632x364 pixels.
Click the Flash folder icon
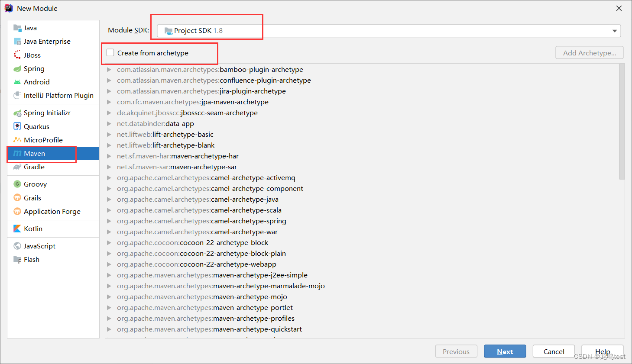17,260
